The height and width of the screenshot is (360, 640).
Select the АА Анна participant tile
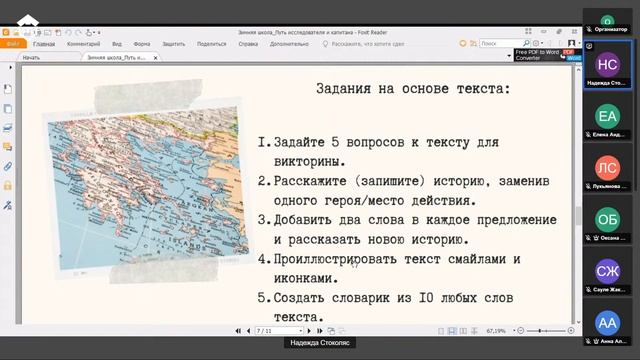click(607, 323)
